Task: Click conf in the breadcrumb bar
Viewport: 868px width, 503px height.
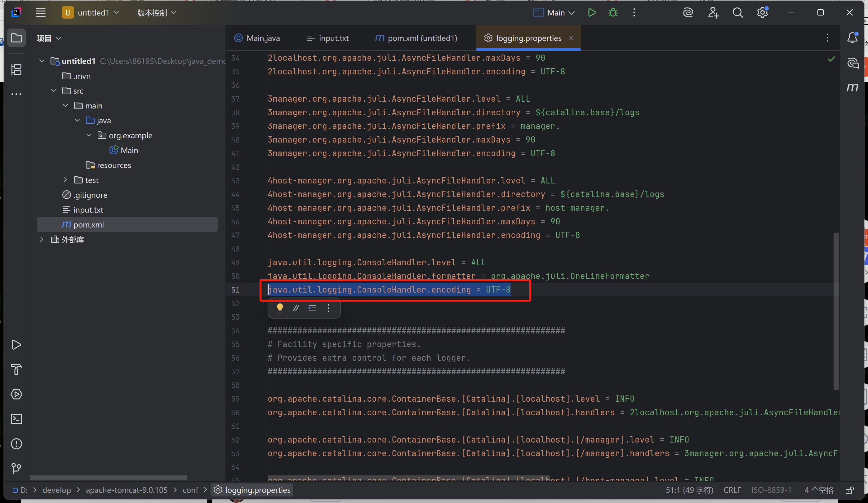Action: click(190, 490)
